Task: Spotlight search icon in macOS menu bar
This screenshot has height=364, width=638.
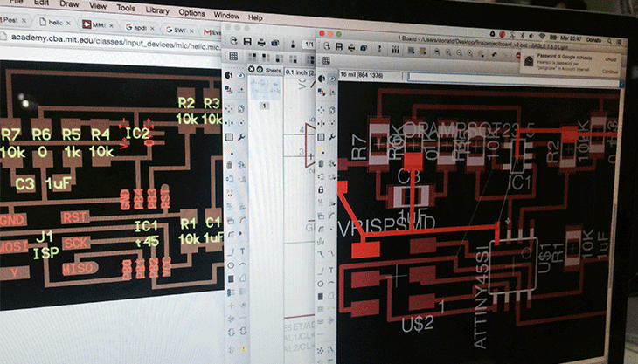Action: (609, 41)
